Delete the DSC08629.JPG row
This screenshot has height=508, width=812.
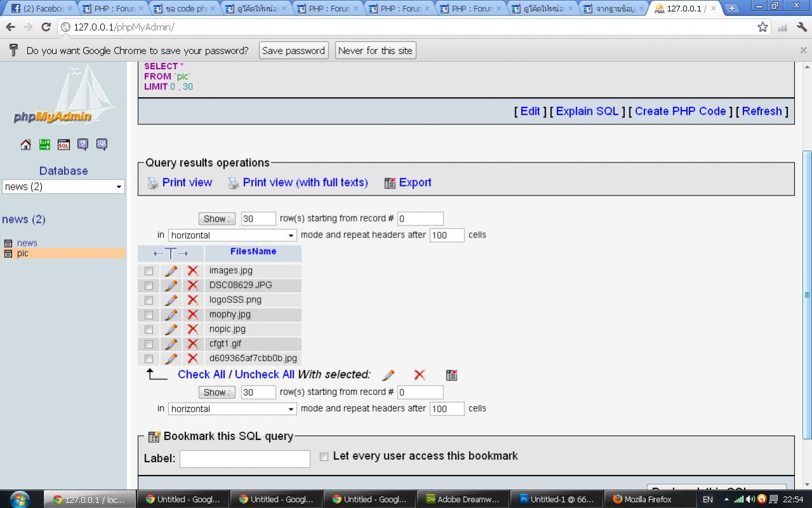click(193, 285)
